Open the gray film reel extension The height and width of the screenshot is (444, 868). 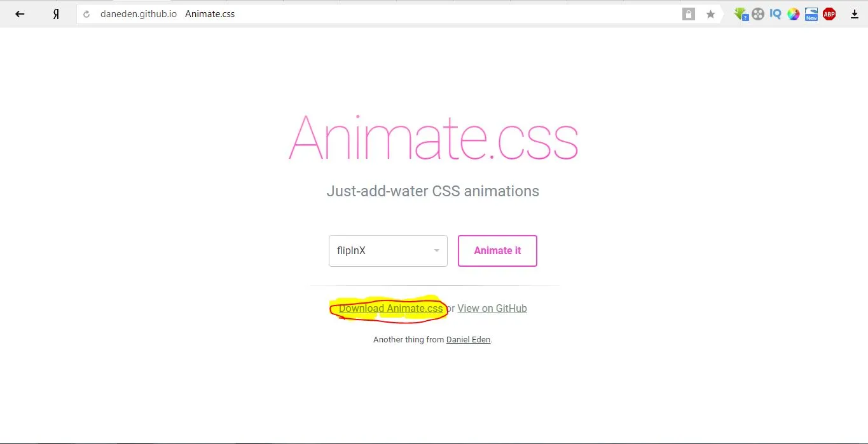coord(758,14)
